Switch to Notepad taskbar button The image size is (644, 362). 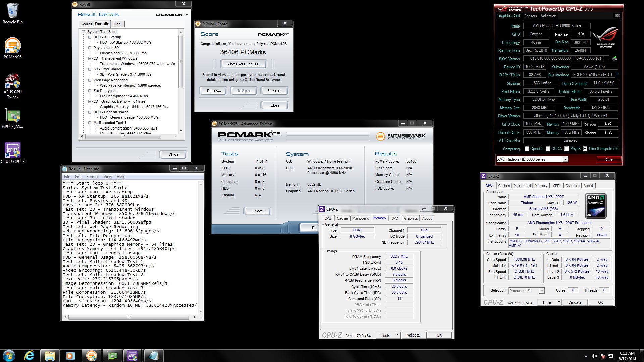[153, 355]
